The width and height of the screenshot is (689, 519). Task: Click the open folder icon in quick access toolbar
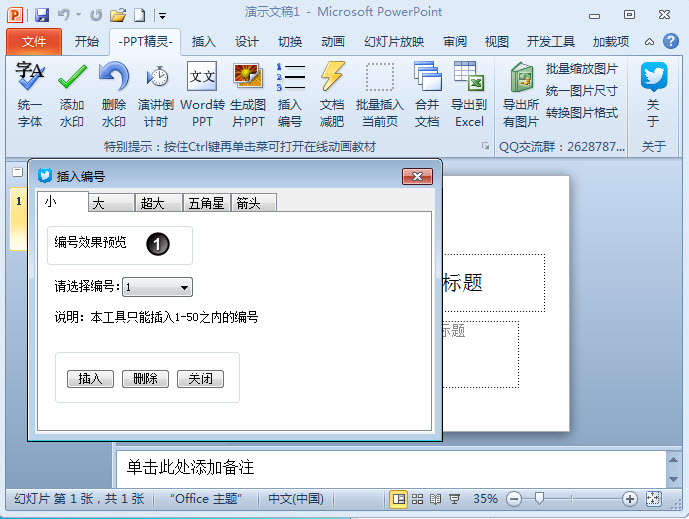118,15
